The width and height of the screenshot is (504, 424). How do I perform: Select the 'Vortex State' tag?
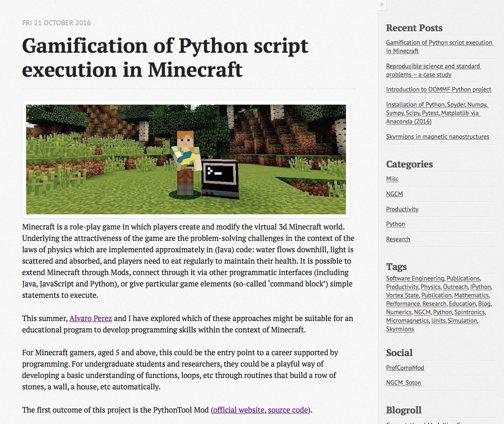tap(402, 295)
